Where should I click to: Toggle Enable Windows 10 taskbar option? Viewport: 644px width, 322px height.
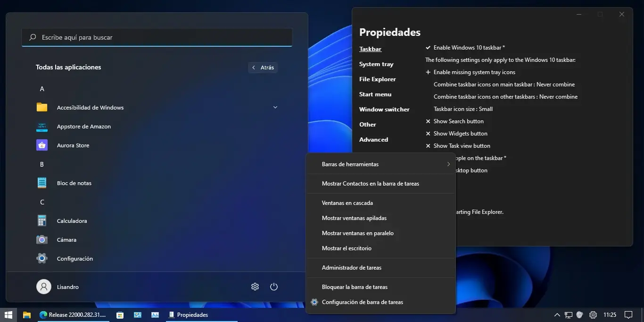[x=465, y=48]
